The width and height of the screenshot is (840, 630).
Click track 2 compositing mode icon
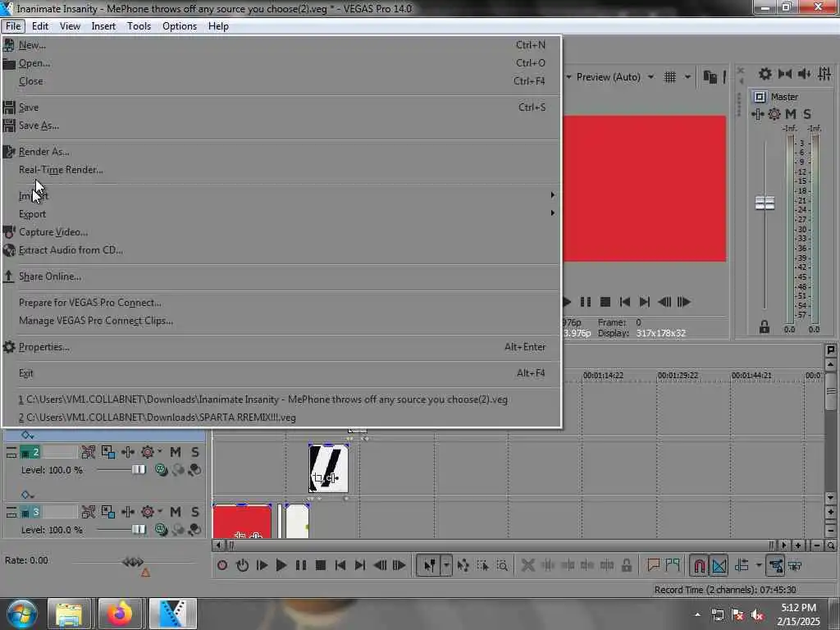tap(161, 470)
